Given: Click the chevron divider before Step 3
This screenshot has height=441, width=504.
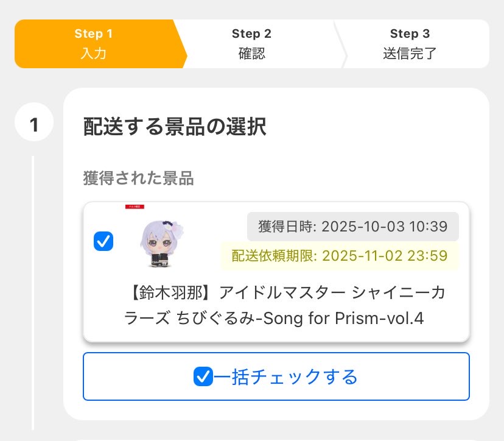Looking at the screenshot, I should (341, 44).
